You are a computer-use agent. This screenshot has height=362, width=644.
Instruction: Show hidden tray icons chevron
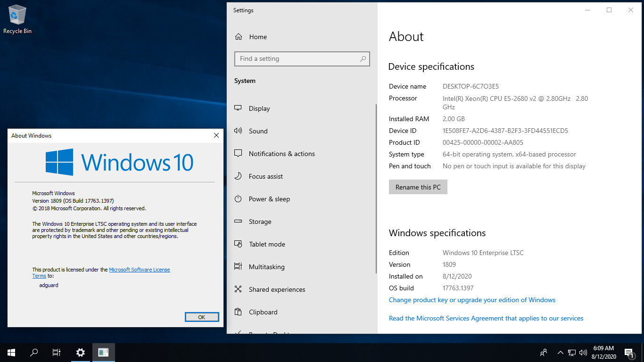tap(560, 353)
